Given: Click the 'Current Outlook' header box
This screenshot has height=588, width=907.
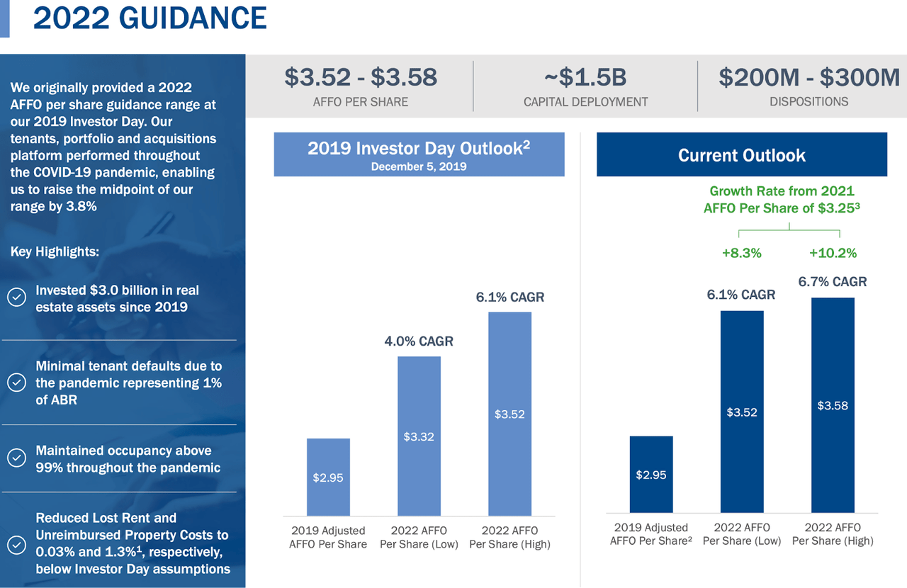Looking at the screenshot, I should (742, 155).
